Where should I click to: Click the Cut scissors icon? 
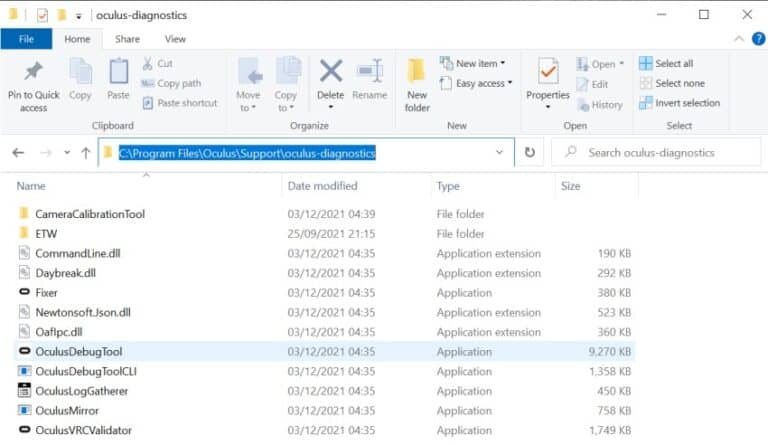tap(147, 63)
